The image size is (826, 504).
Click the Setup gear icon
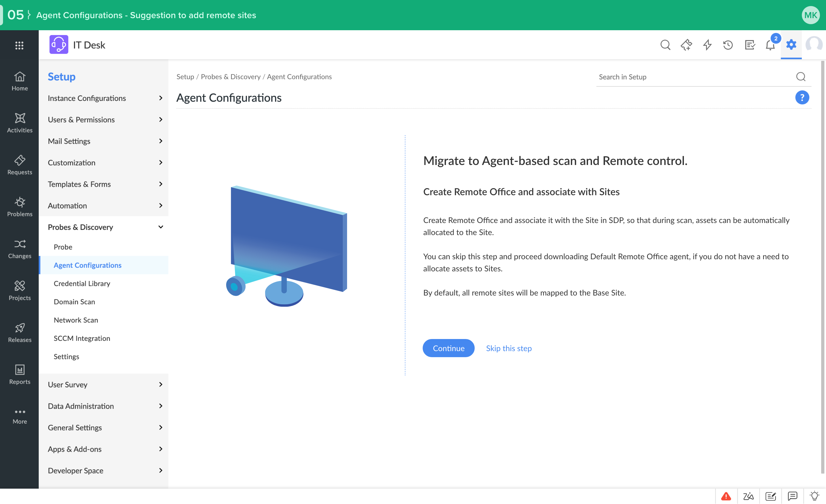tap(791, 45)
